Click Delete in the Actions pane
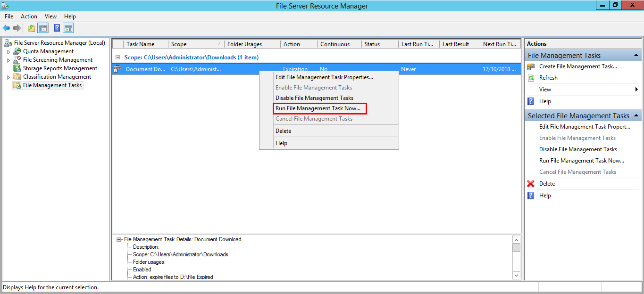 tap(547, 184)
